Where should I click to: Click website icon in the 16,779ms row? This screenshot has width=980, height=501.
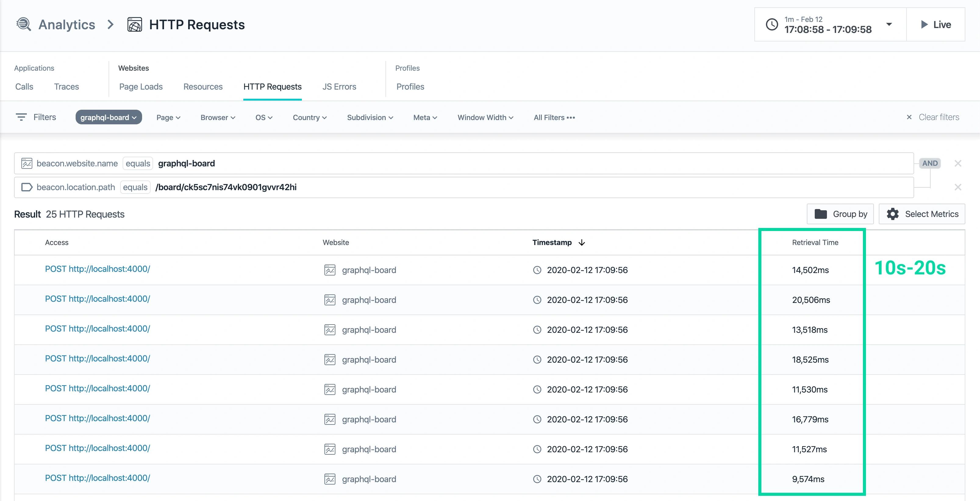coord(330,420)
